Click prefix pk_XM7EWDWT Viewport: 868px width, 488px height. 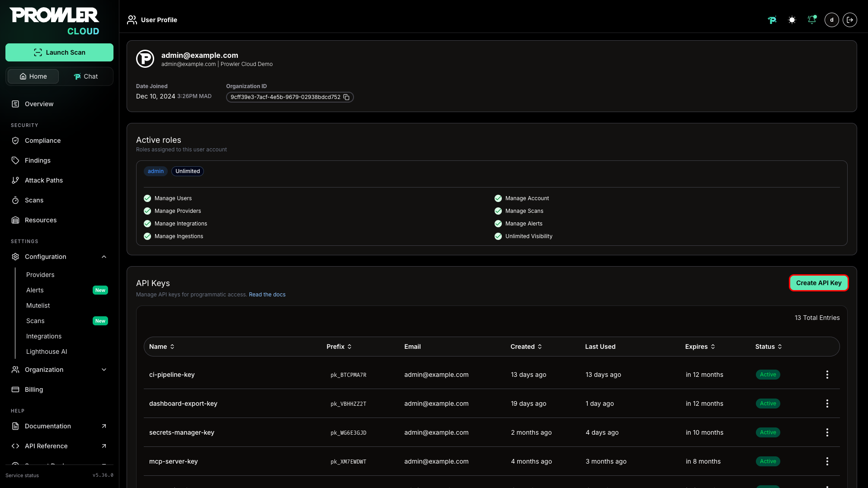tap(349, 462)
